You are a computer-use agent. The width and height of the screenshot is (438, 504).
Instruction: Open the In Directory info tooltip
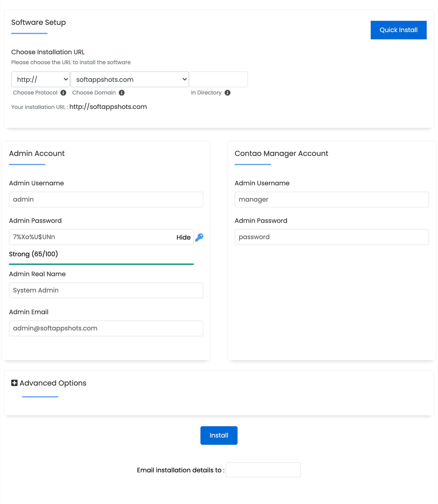(228, 92)
